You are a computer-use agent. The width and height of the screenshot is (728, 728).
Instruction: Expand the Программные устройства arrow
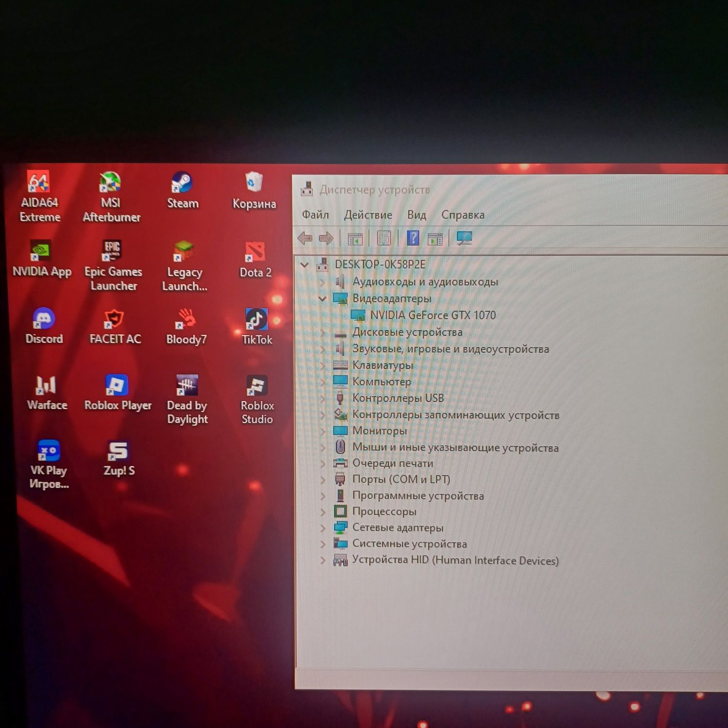point(323,496)
